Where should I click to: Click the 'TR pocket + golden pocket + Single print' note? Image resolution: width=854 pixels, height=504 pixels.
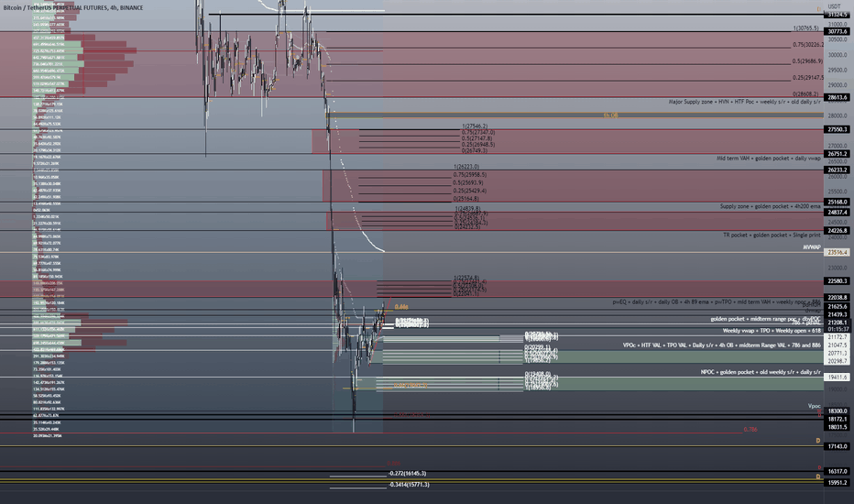coord(772,236)
